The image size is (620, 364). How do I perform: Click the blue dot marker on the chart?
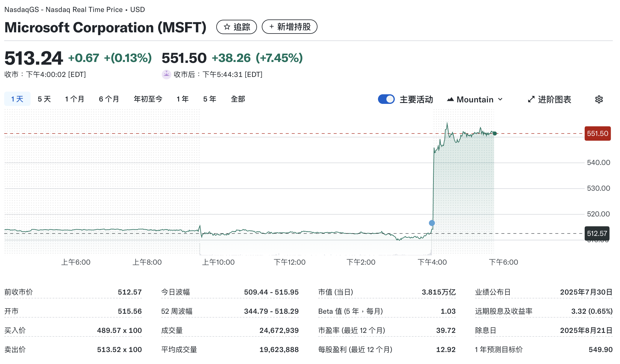[x=432, y=223]
